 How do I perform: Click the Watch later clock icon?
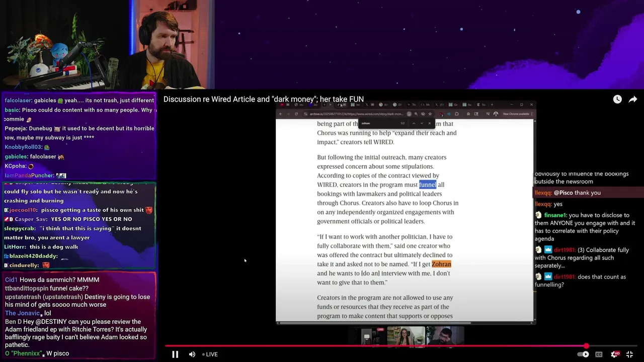617,100
